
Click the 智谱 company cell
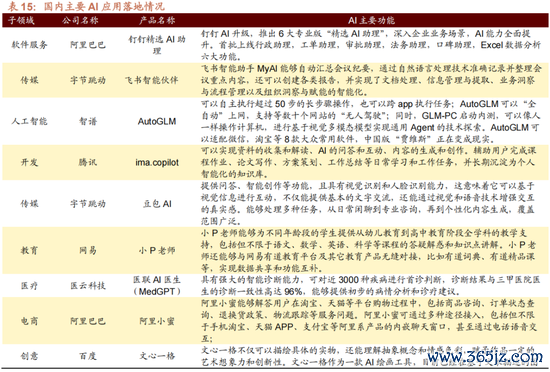pyautogui.click(x=88, y=121)
